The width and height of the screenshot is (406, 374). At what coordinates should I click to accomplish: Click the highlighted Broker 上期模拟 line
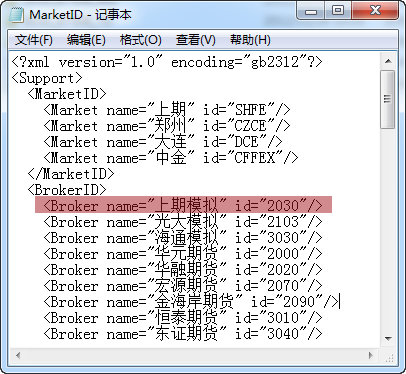click(x=183, y=206)
